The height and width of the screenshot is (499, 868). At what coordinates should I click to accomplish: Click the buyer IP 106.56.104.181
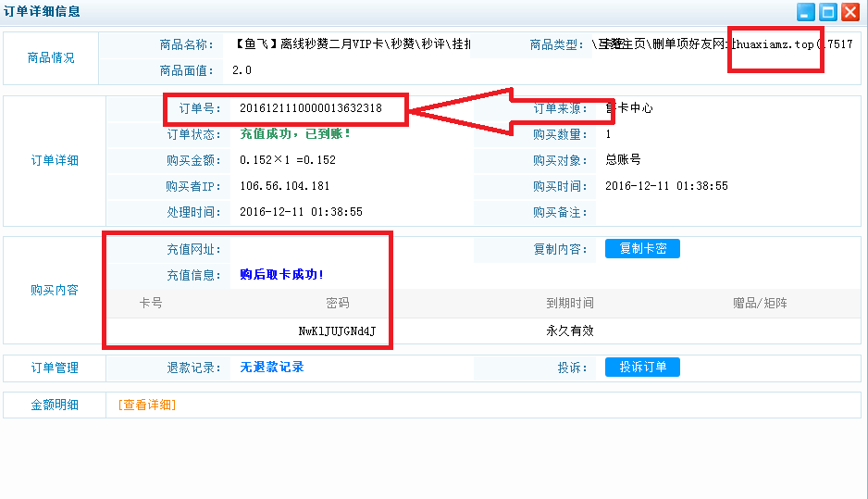284,186
